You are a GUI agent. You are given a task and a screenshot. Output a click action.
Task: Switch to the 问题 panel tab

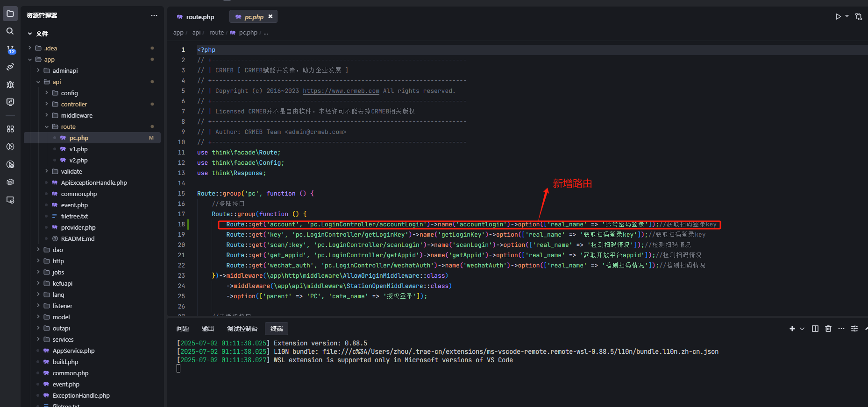click(x=183, y=329)
